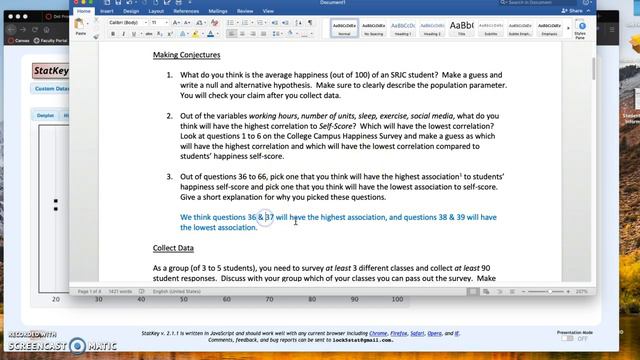This screenshot has height=360, width=640.
Task: Apply the Subtitle style
Action: coord(491,29)
